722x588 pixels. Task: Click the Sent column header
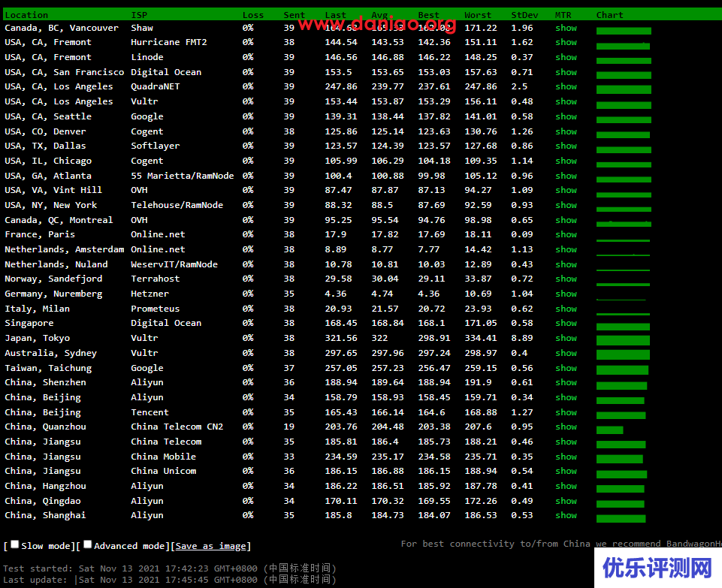[x=295, y=15]
